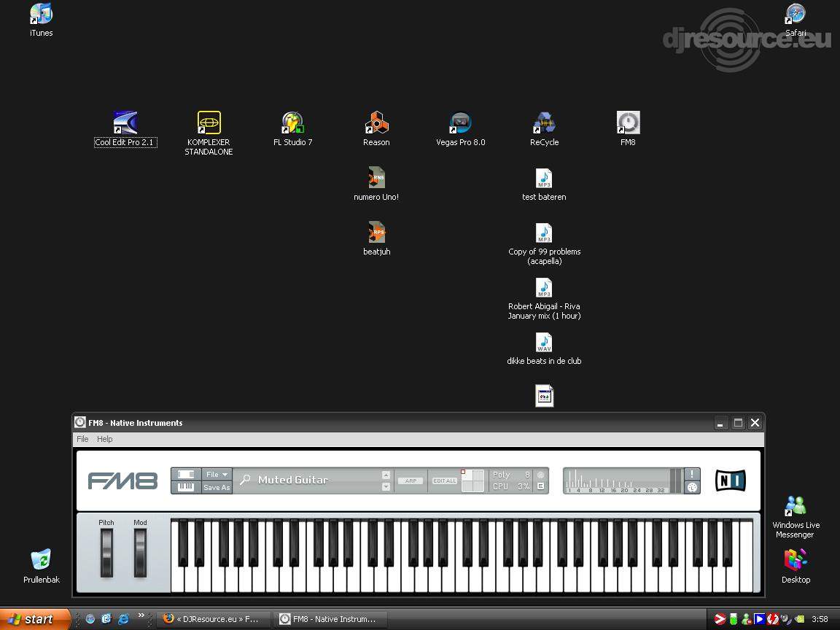Click the Save As button in FM8
Viewport: 840px width, 630px height.
click(217, 487)
